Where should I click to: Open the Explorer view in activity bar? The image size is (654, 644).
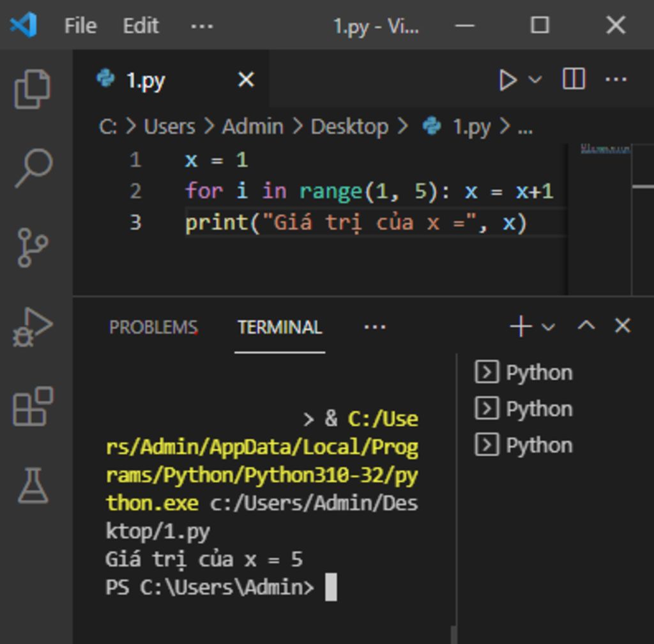[x=33, y=89]
